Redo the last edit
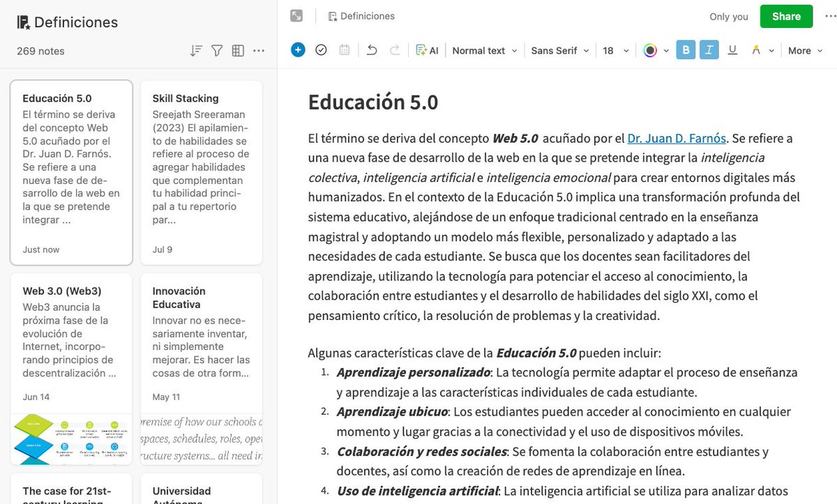The height and width of the screenshot is (504, 837). [x=395, y=50]
